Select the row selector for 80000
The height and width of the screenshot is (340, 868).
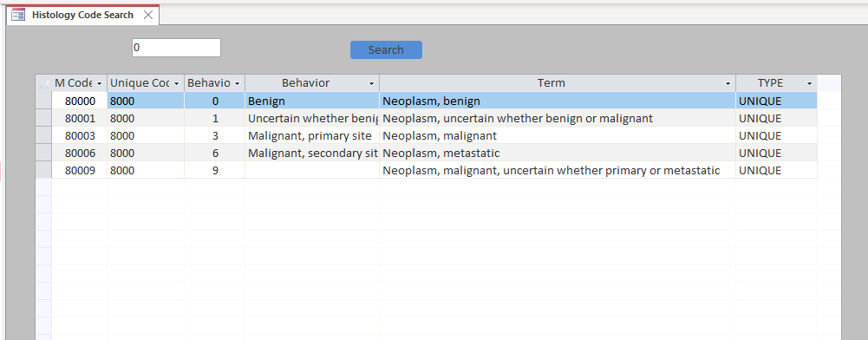pos(43,101)
